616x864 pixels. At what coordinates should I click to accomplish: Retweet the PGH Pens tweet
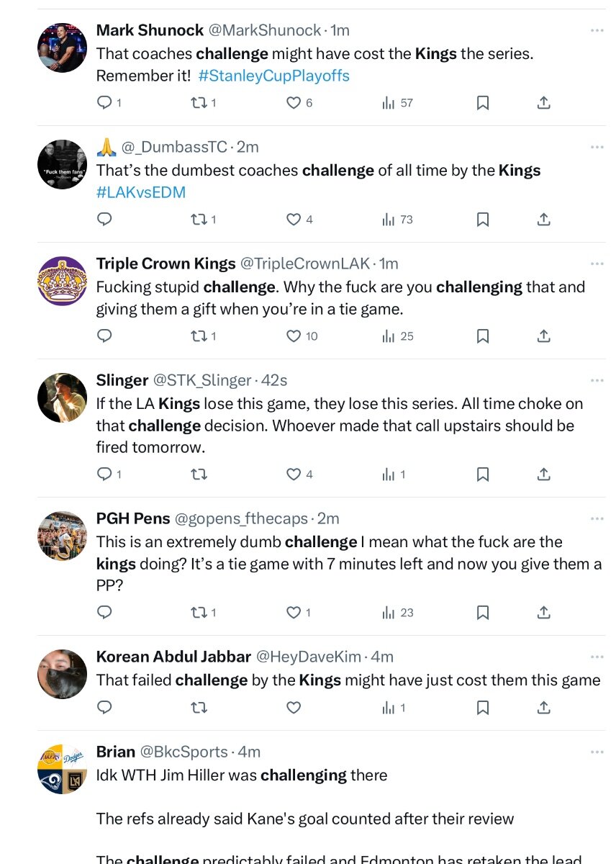point(199,613)
